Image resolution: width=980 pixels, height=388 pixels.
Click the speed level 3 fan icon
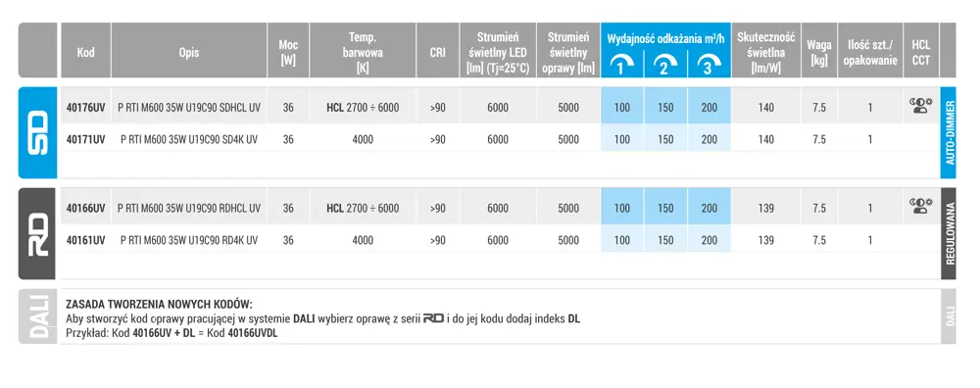[x=710, y=65]
